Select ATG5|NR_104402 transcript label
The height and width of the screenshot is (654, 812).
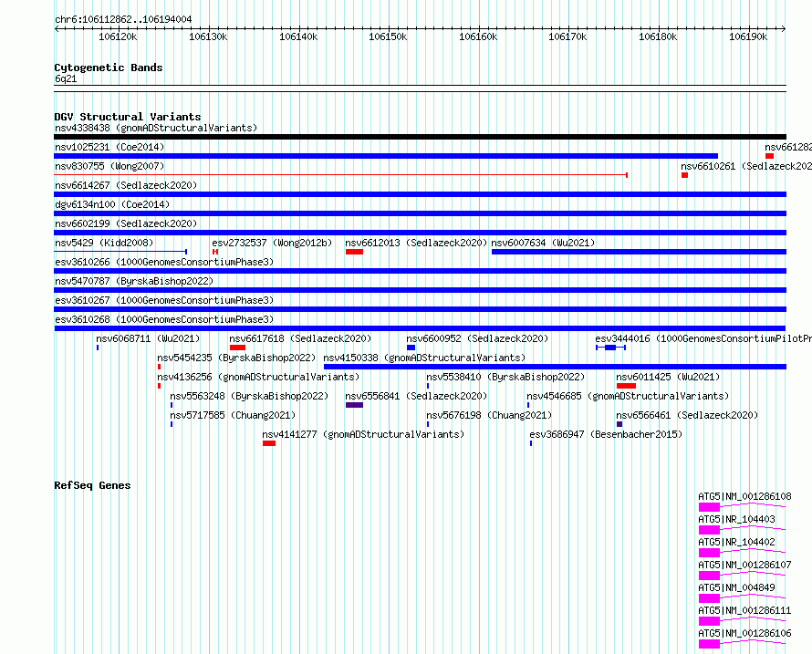736,542
